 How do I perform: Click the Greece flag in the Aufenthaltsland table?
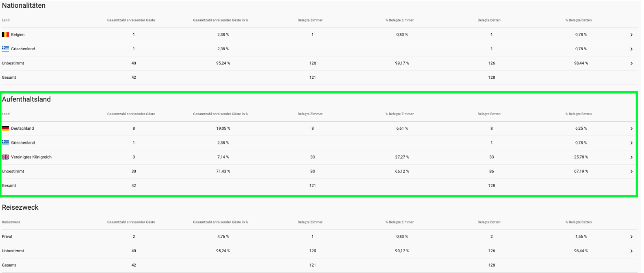[x=5, y=143]
